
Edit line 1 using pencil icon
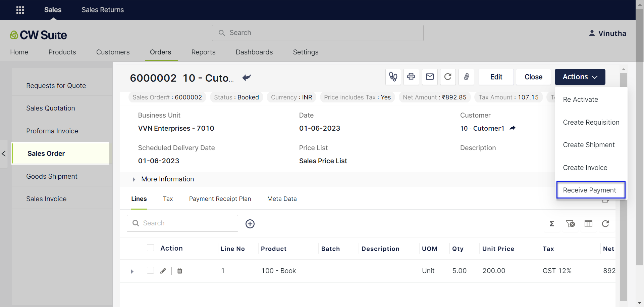click(x=163, y=271)
